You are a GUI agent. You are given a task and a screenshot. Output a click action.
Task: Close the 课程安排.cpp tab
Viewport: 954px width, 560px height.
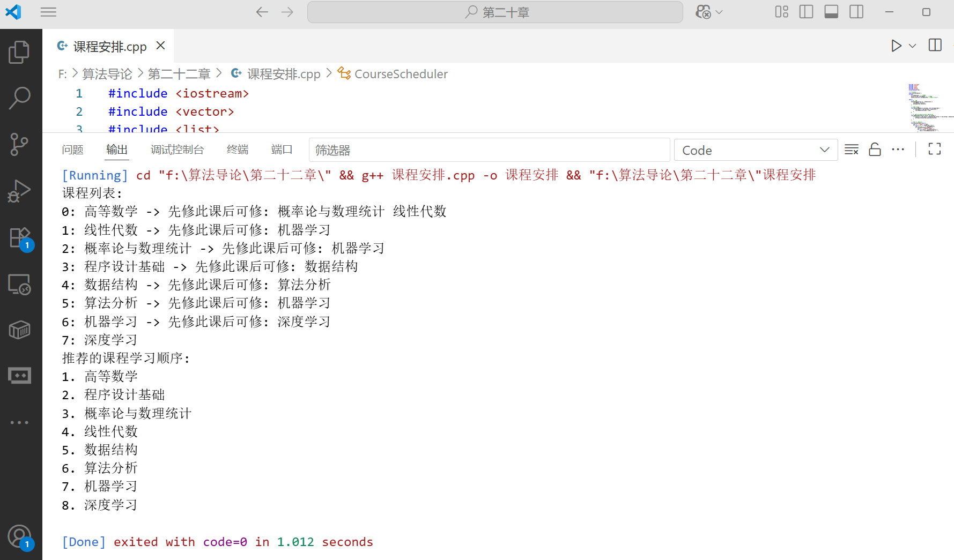coord(160,46)
